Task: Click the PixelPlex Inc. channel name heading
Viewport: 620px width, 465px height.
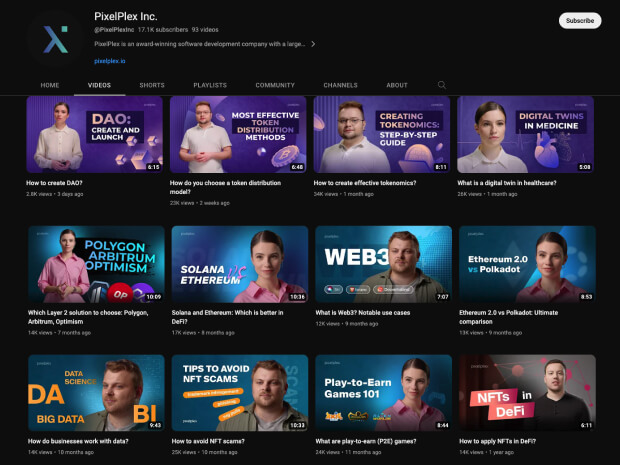Action: coord(126,17)
